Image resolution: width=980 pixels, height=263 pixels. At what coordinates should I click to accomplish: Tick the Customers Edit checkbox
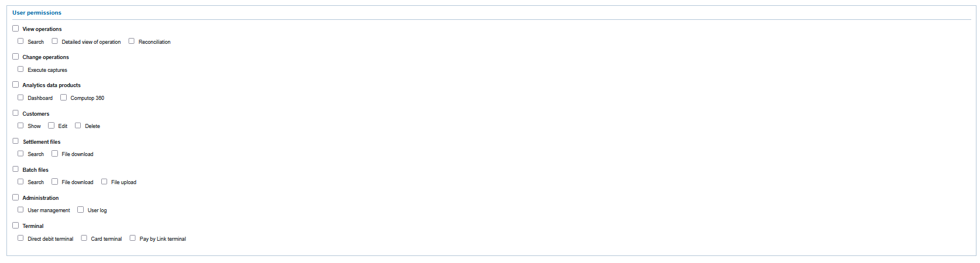[52, 125]
